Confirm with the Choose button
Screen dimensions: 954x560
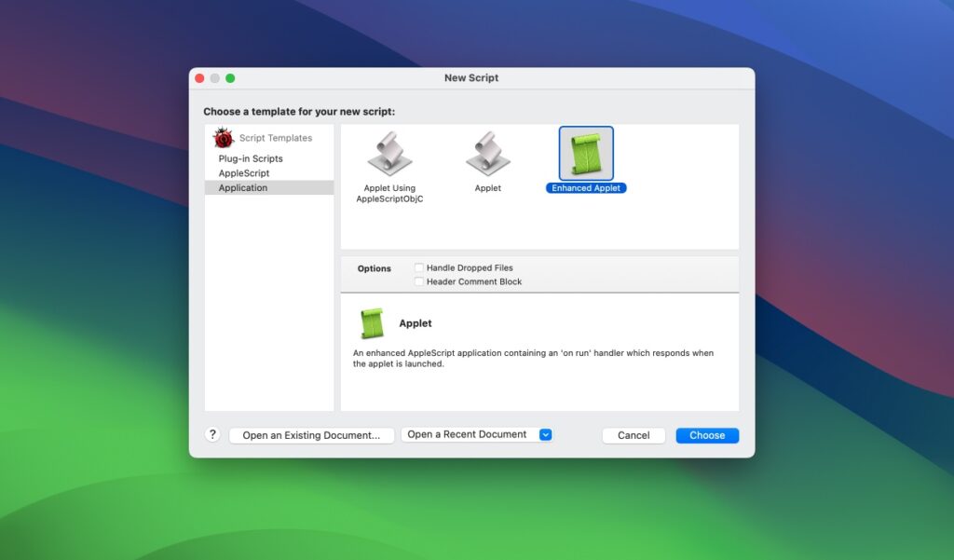point(706,434)
